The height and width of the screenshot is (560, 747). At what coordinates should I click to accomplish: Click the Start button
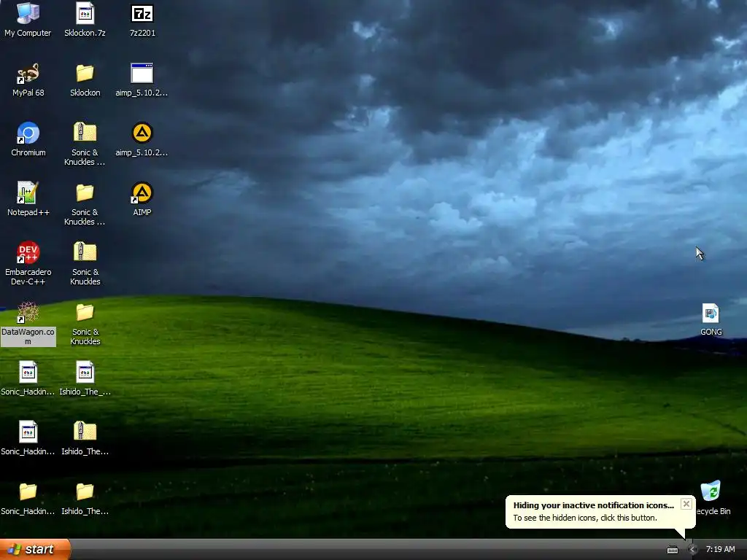[35, 549]
